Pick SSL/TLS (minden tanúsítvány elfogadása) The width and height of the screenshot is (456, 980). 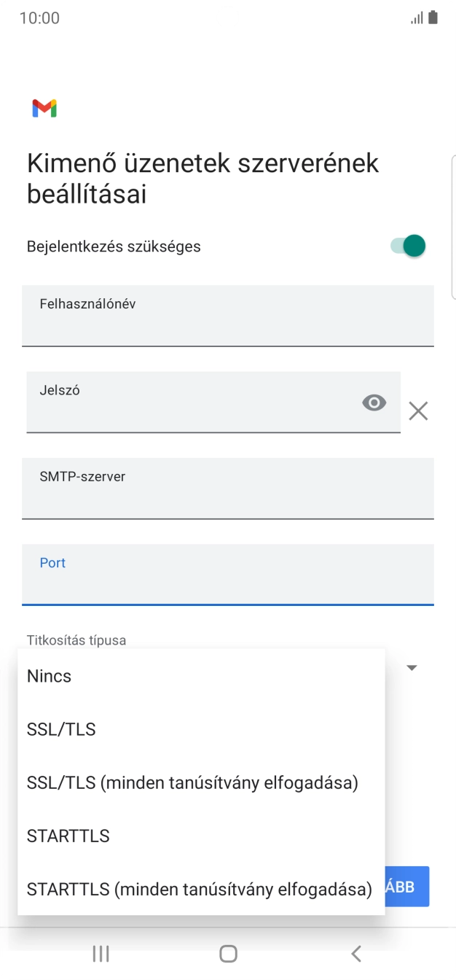pos(191,782)
